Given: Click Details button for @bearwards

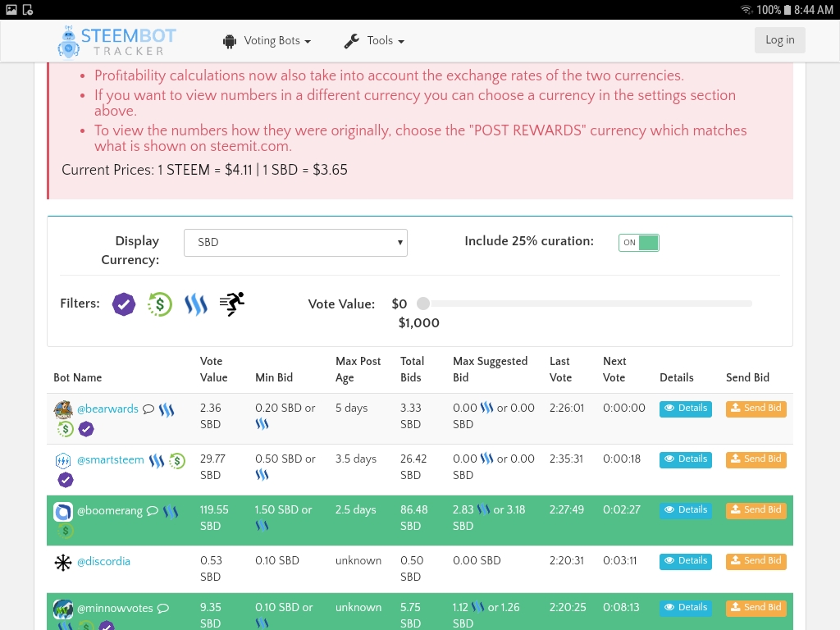Looking at the screenshot, I should click(686, 409).
